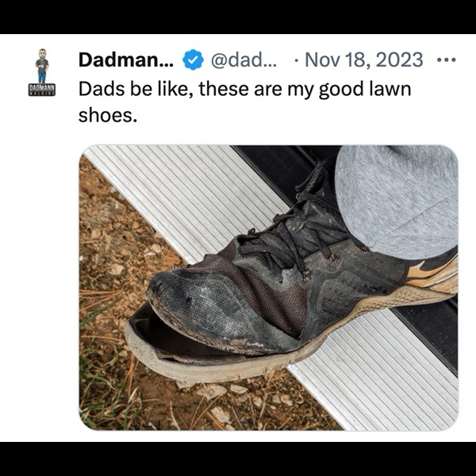Open the Dadmann cartoon profile avatar
The image size is (476, 476).
[42, 66]
